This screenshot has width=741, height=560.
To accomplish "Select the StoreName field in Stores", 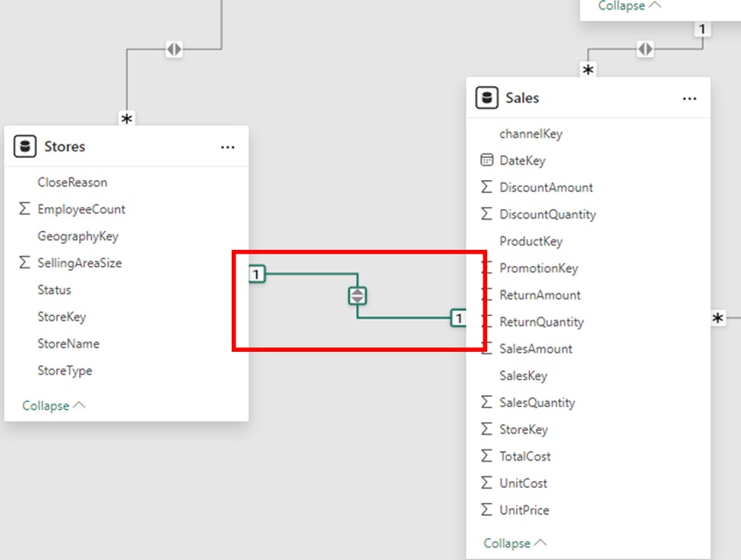I will 68,343.
